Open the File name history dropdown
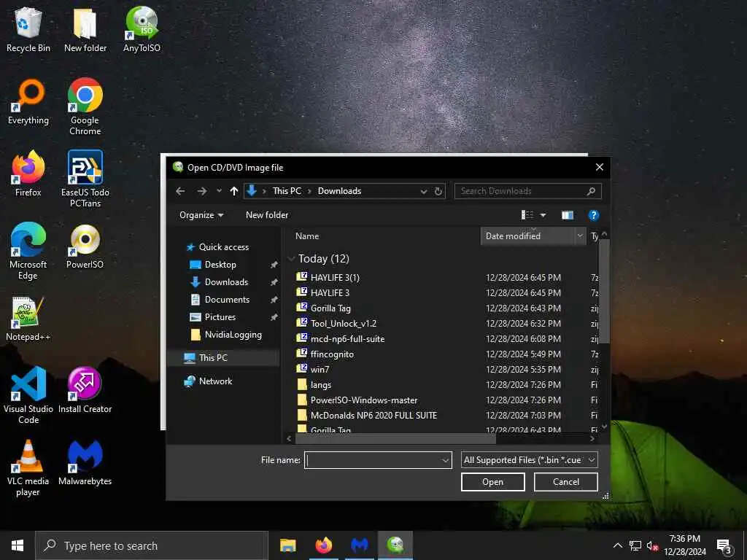 coord(446,461)
